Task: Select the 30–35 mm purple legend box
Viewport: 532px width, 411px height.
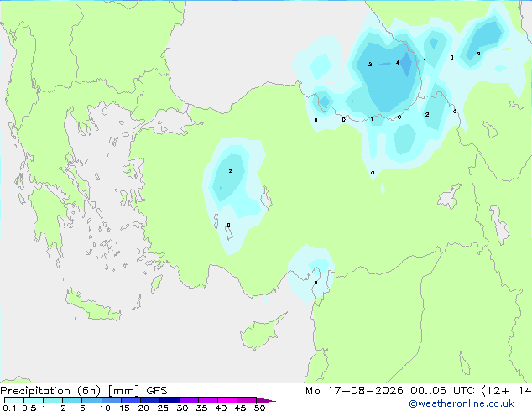Action: click(189, 400)
